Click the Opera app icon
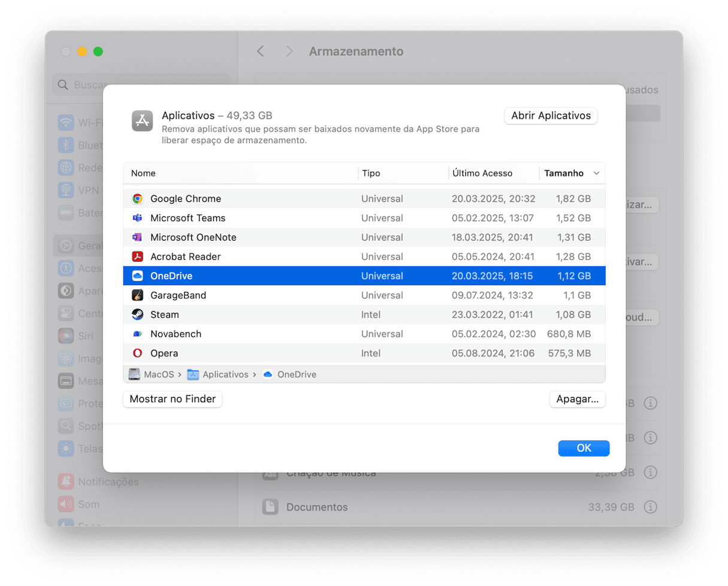 tap(138, 354)
